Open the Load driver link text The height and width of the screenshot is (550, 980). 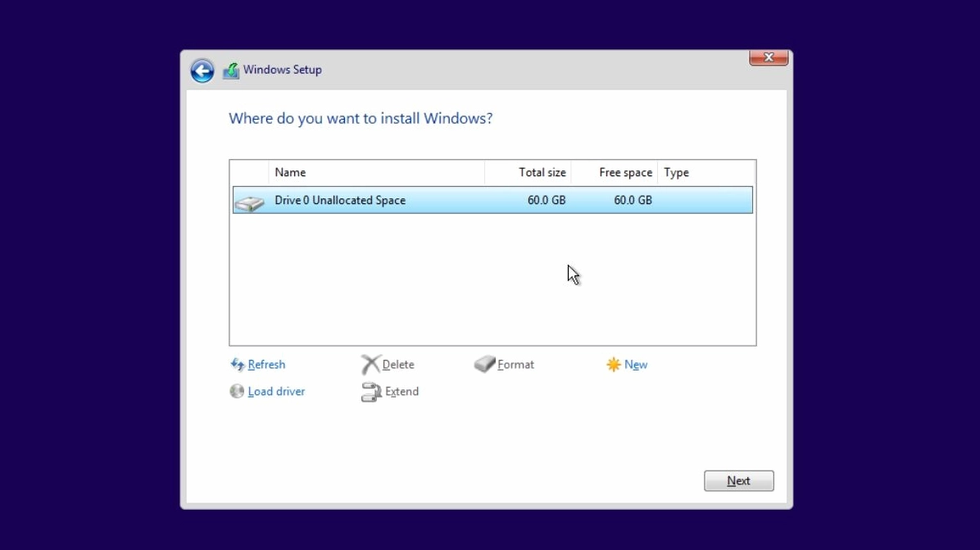(x=276, y=392)
